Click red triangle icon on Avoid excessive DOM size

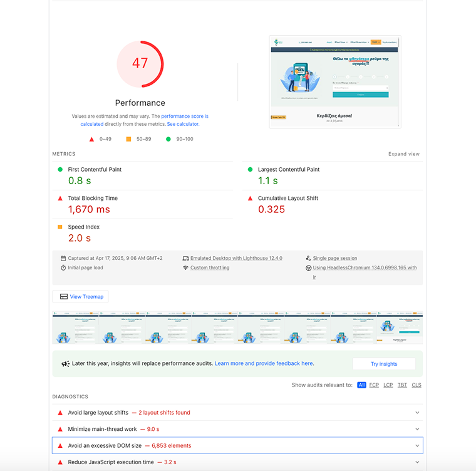click(60, 446)
